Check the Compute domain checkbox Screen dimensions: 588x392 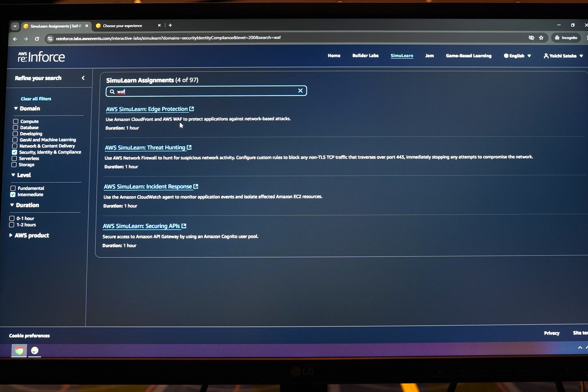pyautogui.click(x=16, y=121)
